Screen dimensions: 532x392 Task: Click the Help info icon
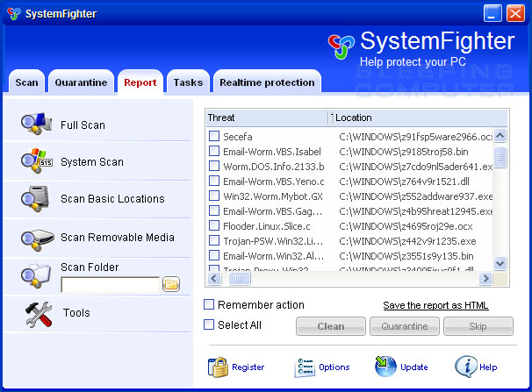point(465,367)
